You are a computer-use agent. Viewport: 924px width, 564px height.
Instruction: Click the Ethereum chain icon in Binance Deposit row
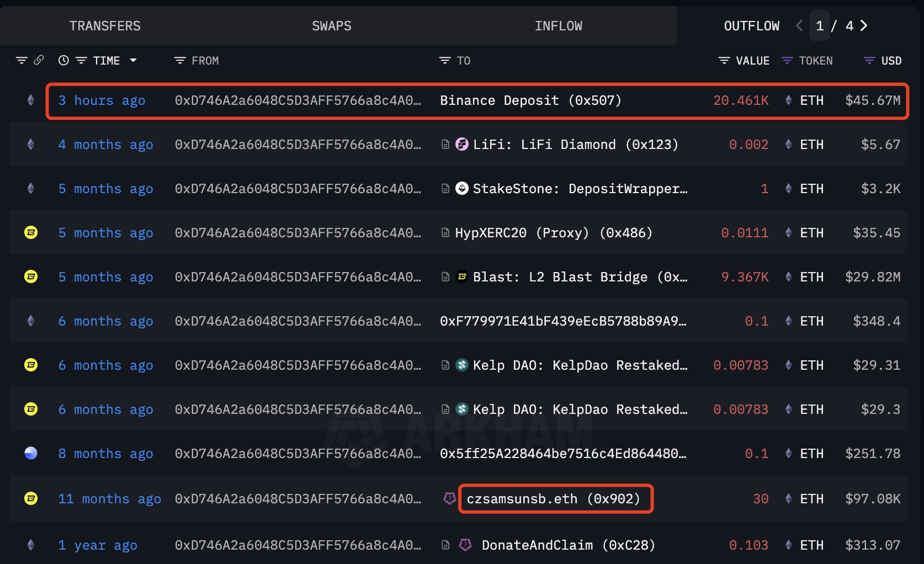pyautogui.click(x=31, y=100)
